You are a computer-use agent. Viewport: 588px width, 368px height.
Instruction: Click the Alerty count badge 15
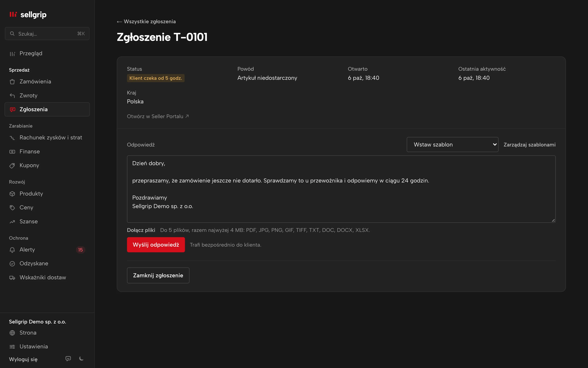80,250
